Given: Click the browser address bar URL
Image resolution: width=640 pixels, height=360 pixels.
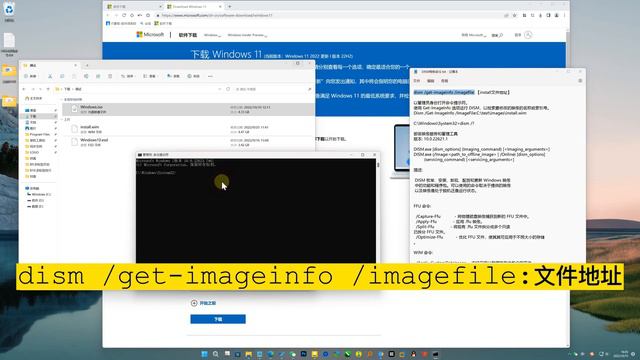Looking at the screenshot, I should tap(216, 16).
